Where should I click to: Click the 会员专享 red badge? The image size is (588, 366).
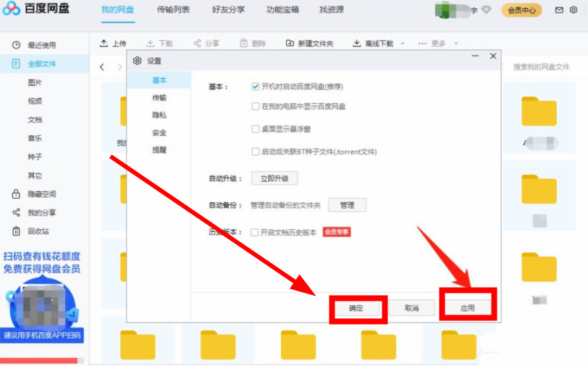tap(337, 232)
